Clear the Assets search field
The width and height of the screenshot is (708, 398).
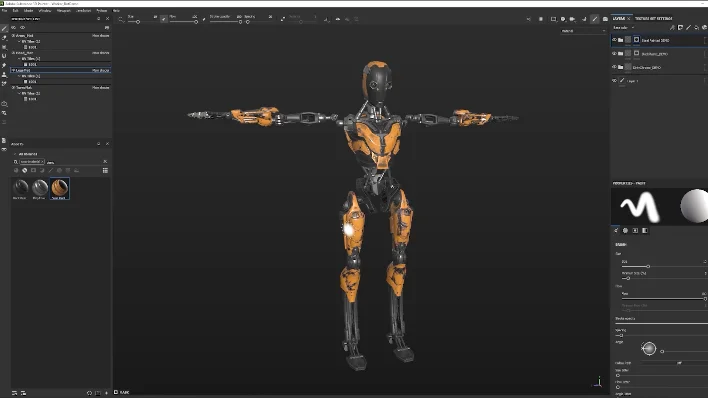pyautogui.click(x=105, y=162)
